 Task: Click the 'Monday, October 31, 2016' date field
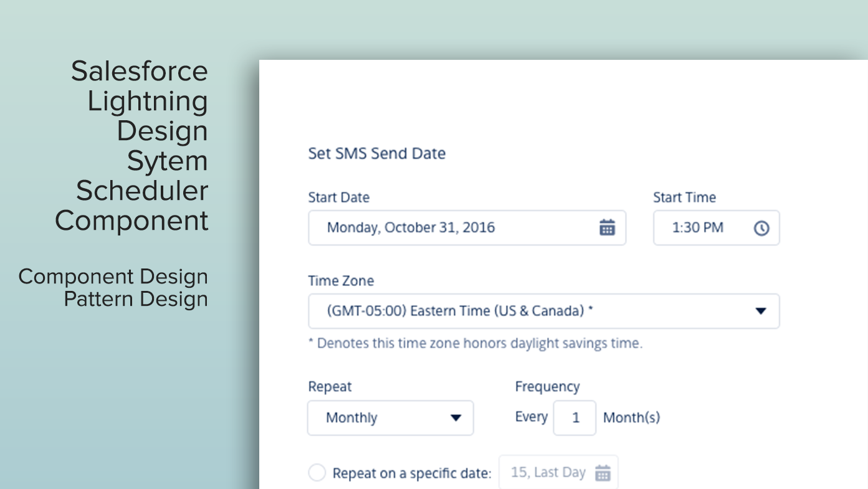click(x=467, y=227)
